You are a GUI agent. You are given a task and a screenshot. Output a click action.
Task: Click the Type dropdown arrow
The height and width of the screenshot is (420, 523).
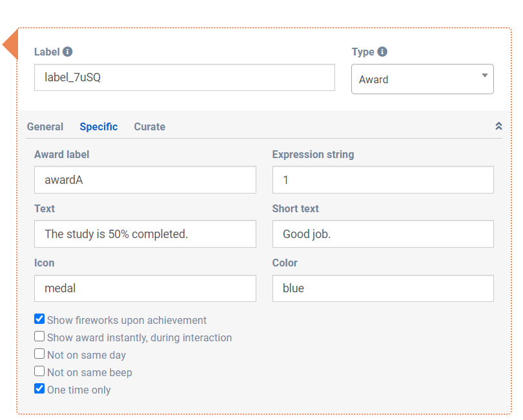[x=485, y=76]
